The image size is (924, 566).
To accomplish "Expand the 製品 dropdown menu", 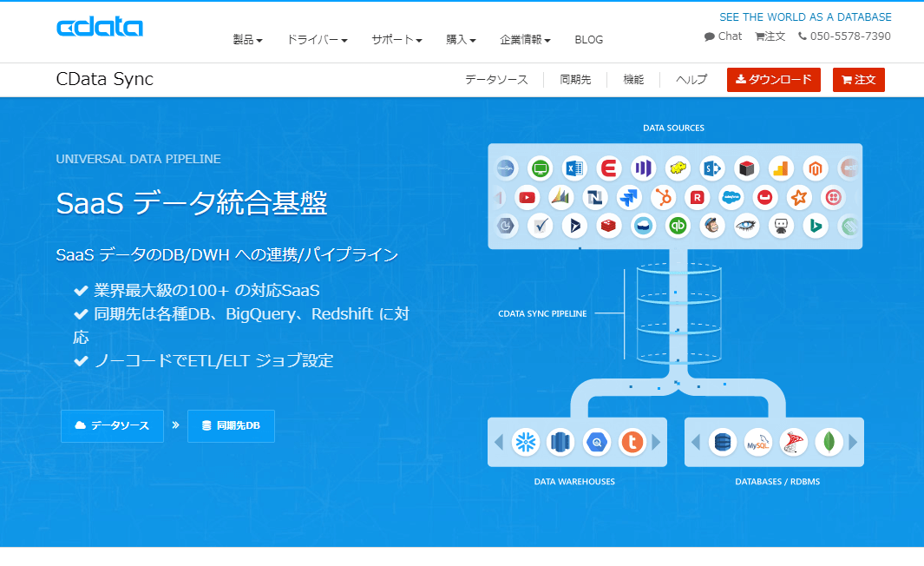I will pyautogui.click(x=247, y=40).
